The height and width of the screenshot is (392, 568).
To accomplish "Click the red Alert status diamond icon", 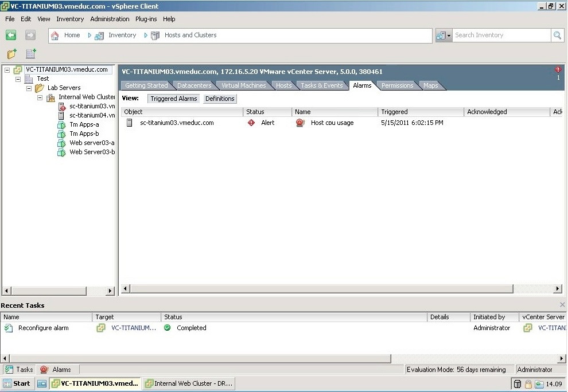I will point(251,123).
